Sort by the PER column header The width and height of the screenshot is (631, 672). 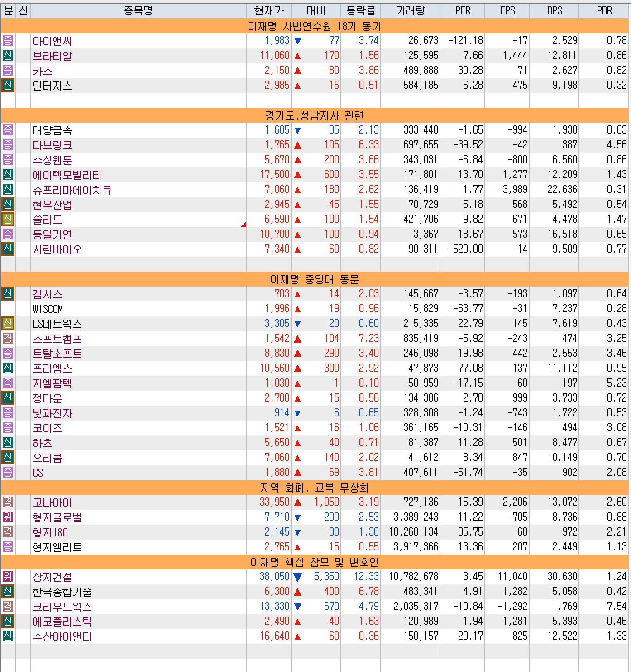(x=462, y=11)
